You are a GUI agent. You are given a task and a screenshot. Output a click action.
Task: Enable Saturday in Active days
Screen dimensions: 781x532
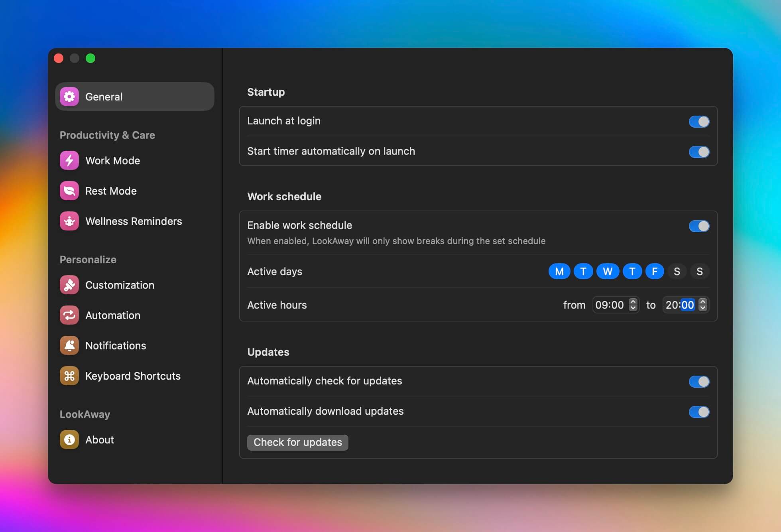(x=677, y=271)
